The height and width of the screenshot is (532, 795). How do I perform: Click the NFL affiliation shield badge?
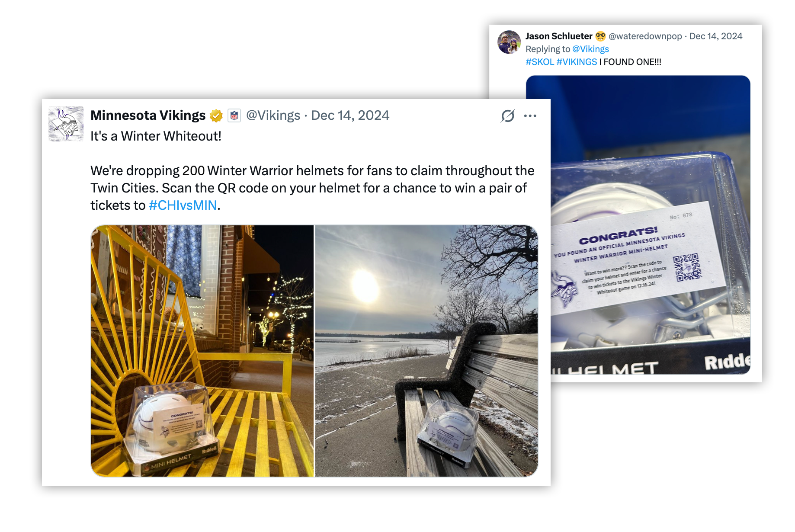(x=234, y=115)
